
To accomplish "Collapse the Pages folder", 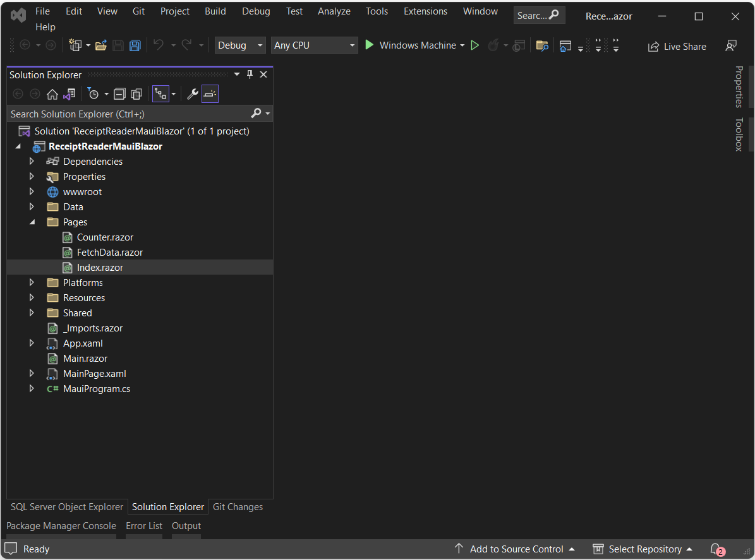I will (32, 222).
